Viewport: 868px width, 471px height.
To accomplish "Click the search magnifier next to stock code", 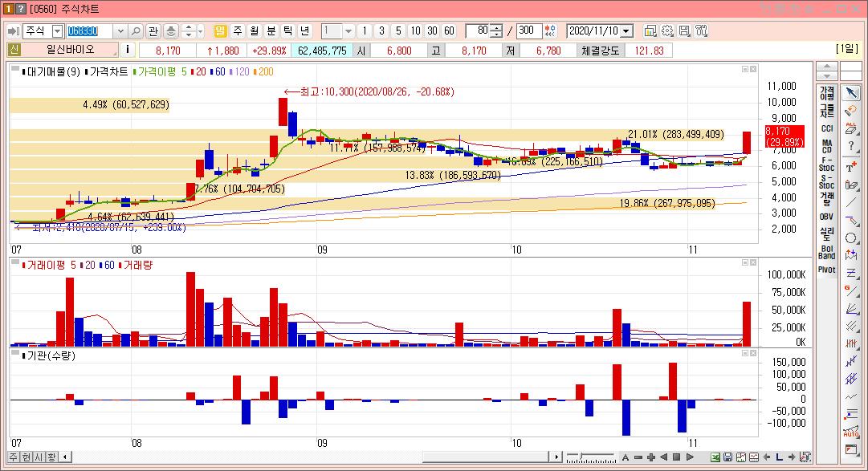I will click(x=137, y=31).
